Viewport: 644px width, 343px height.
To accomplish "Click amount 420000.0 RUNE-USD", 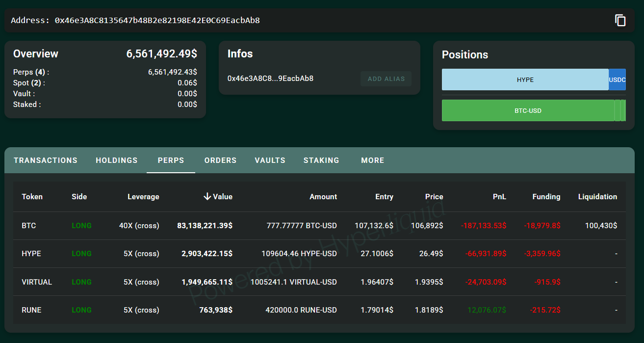I will click(301, 310).
